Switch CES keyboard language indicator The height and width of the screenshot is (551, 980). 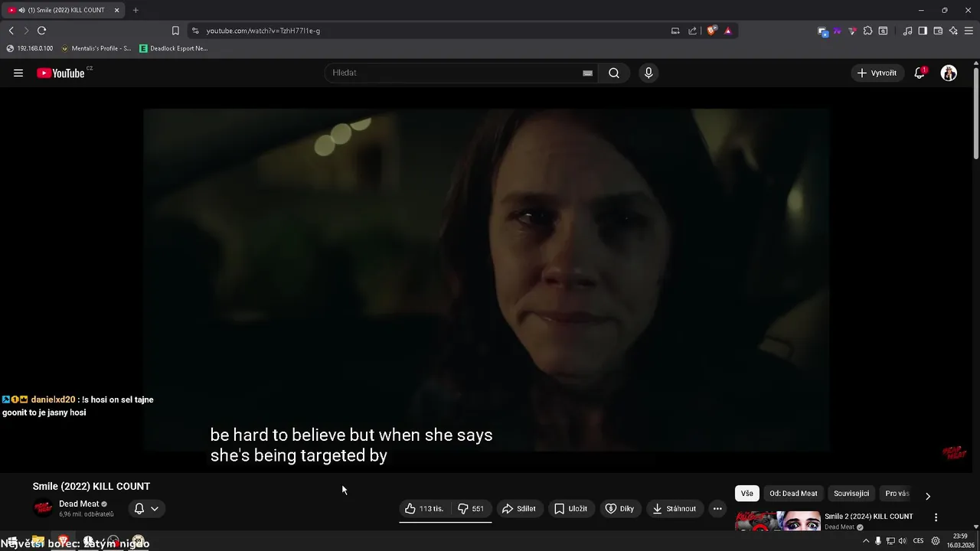[x=918, y=541]
